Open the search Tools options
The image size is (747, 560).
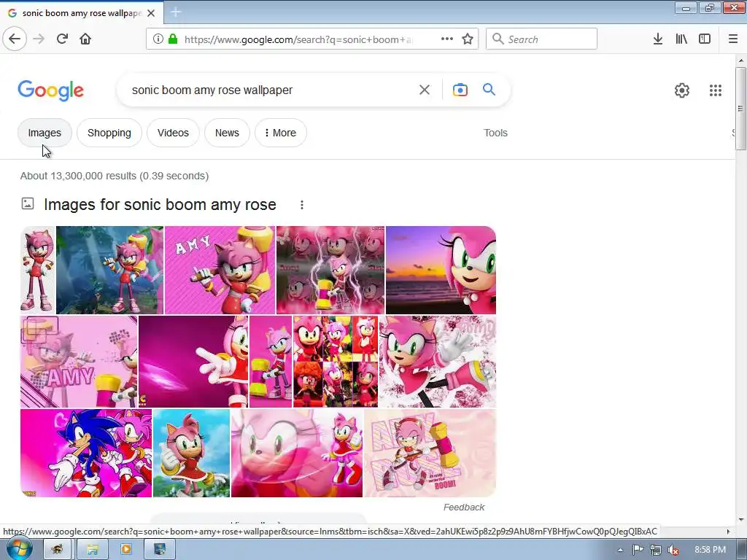pyautogui.click(x=495, y=133)
